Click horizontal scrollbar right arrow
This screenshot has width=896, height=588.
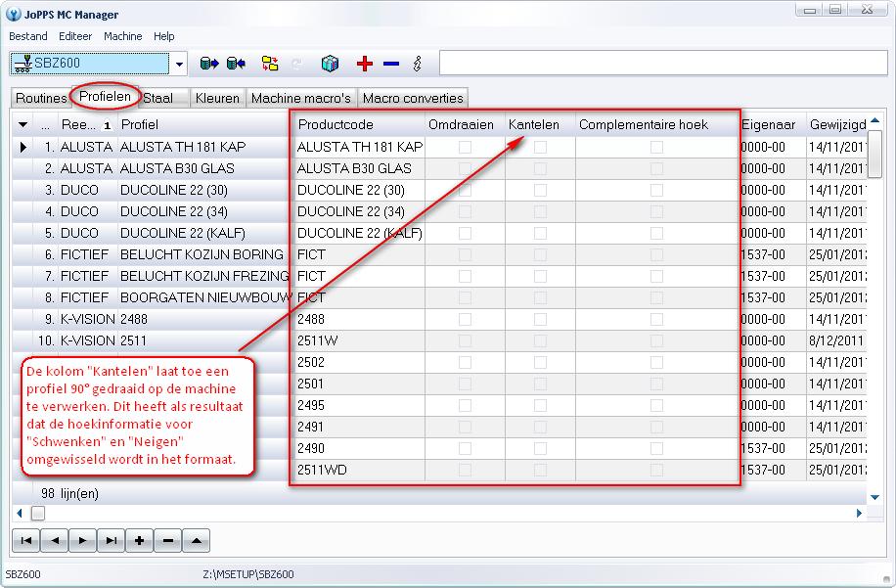pos(859,513)
